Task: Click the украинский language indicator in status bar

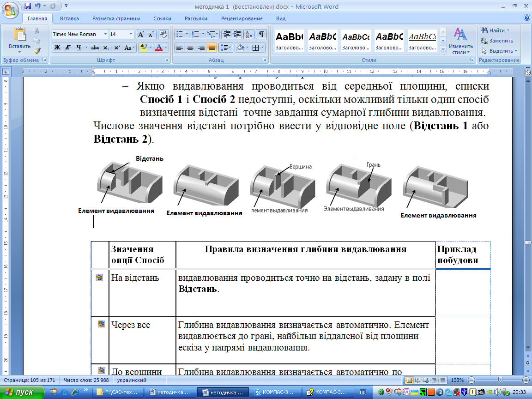Action: [132, 381]
